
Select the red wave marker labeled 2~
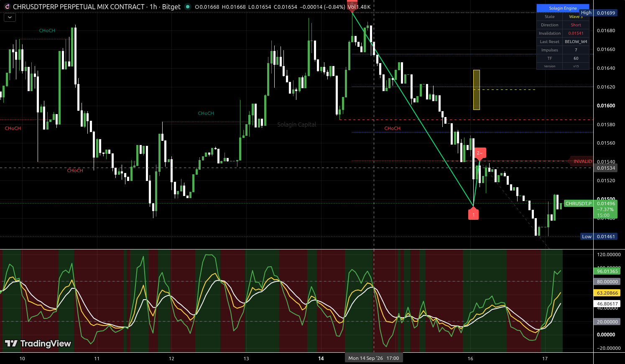[480, 153]
